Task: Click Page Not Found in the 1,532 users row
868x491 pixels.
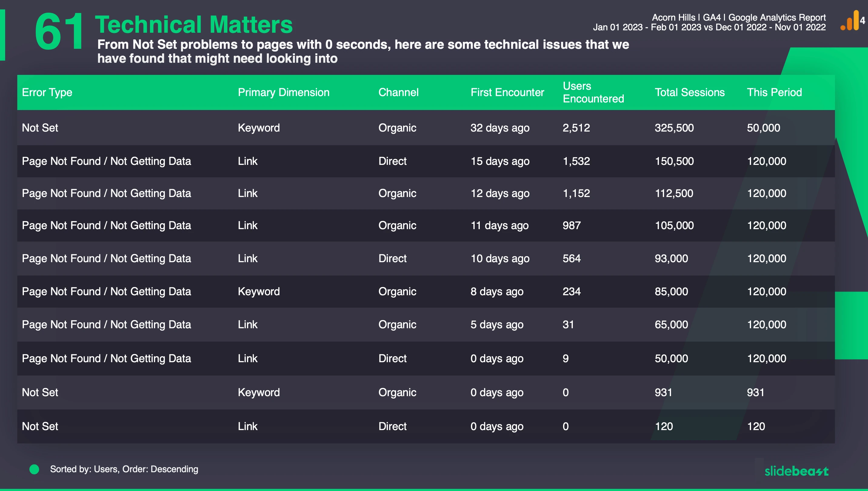Action: coord(106,161)
